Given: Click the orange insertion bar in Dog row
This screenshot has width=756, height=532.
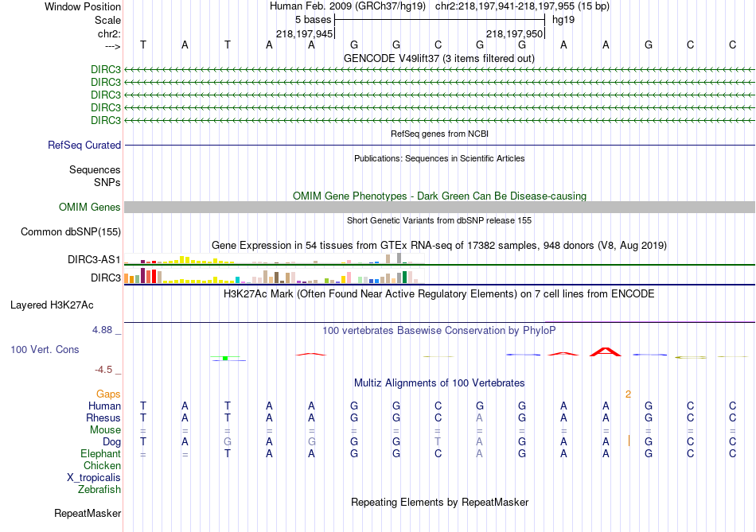Looking at the screenshot, I should point(629,441).
